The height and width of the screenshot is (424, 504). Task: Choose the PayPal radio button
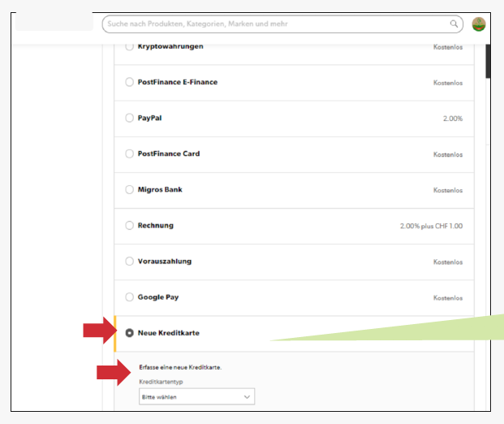coord(129,118)
